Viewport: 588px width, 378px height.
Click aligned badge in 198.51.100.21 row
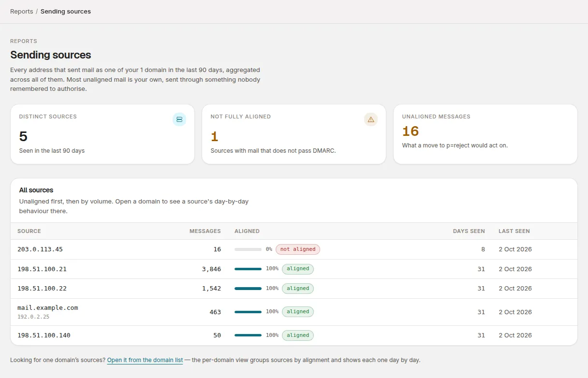298,269
